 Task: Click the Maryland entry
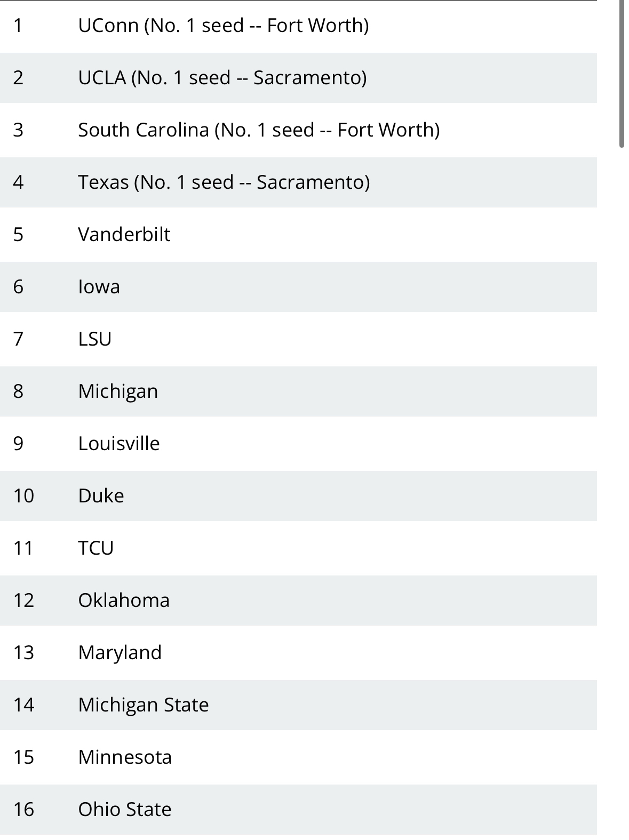[x=120, y=653]
